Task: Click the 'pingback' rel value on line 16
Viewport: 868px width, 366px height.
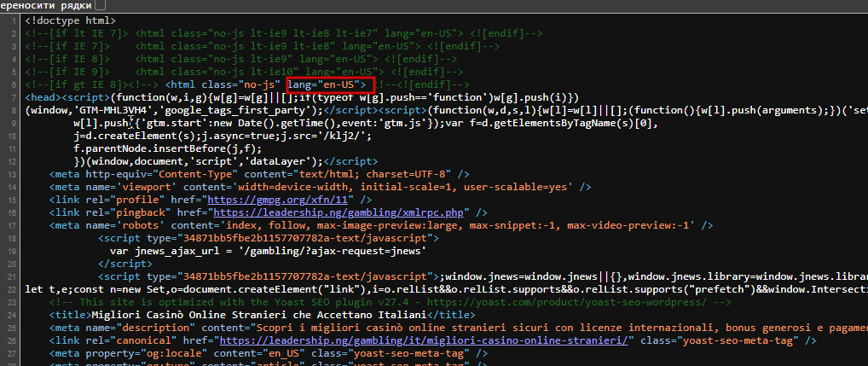Action: tap(141, 212)
